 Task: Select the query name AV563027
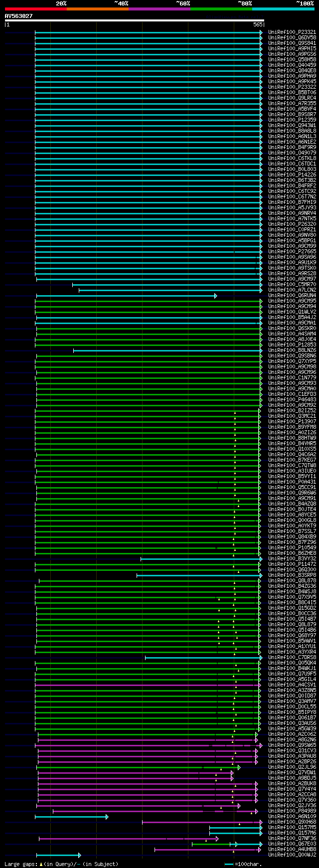19,16
